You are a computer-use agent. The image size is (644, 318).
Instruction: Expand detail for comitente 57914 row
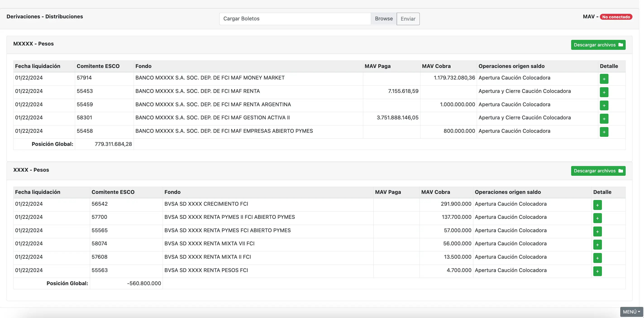604,79
